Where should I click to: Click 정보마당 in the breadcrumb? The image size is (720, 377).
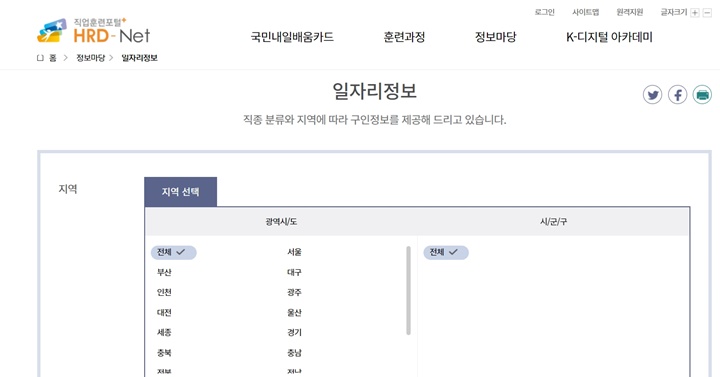pyautogui.click(x=90, y=58)
